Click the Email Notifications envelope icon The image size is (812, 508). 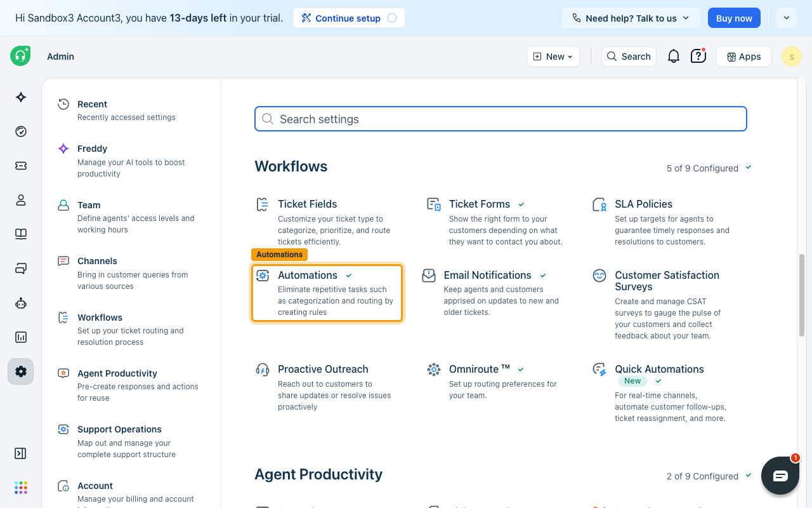(x=429, y=276)
